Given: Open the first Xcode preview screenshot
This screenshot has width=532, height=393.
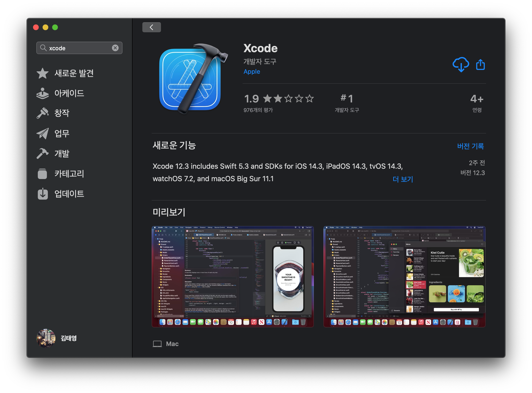Looking at the screenshot, I should click(x=233, y=276).
